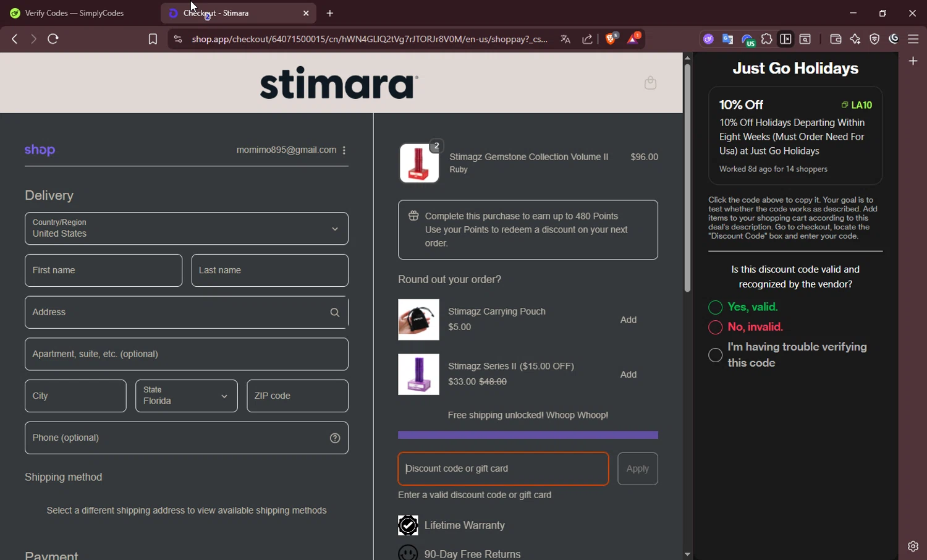The height and width of the screenshot is (560, 927).
Task: Click the browser forward arrow
Action: [x=33, y=39]
